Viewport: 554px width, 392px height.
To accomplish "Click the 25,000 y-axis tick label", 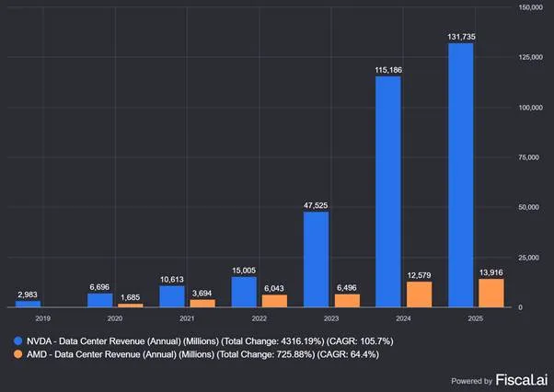I will (x=529, y=258).
